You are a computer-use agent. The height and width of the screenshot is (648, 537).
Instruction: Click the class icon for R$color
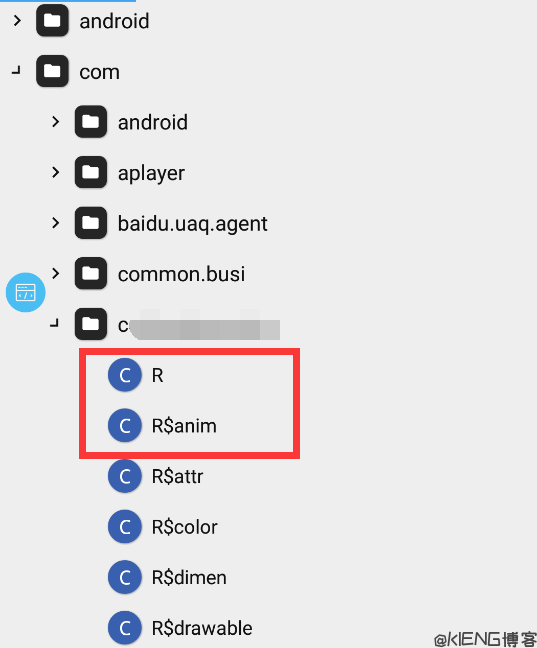click(x=125, y=527)
